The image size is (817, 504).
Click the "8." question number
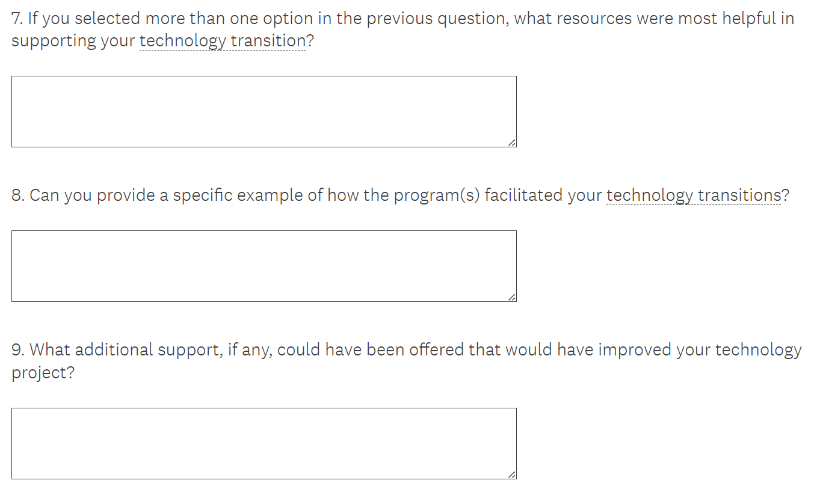(x=18, y=195)
